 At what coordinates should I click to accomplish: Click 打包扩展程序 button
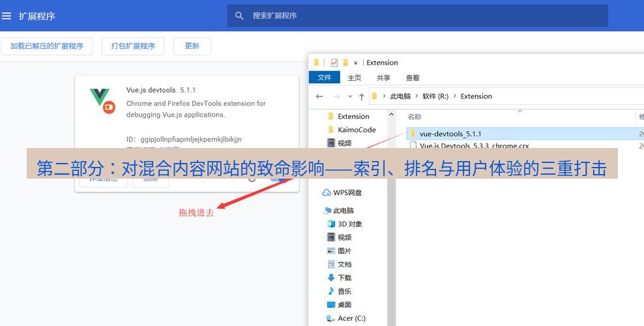pos(133,46)
